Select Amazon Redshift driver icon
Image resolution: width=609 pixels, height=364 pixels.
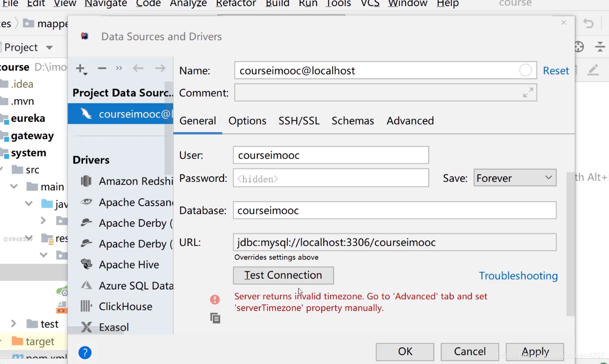tap(86, 181)
